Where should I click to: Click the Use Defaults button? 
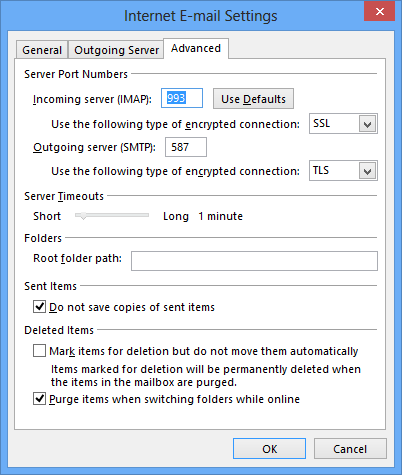point(253,99)
